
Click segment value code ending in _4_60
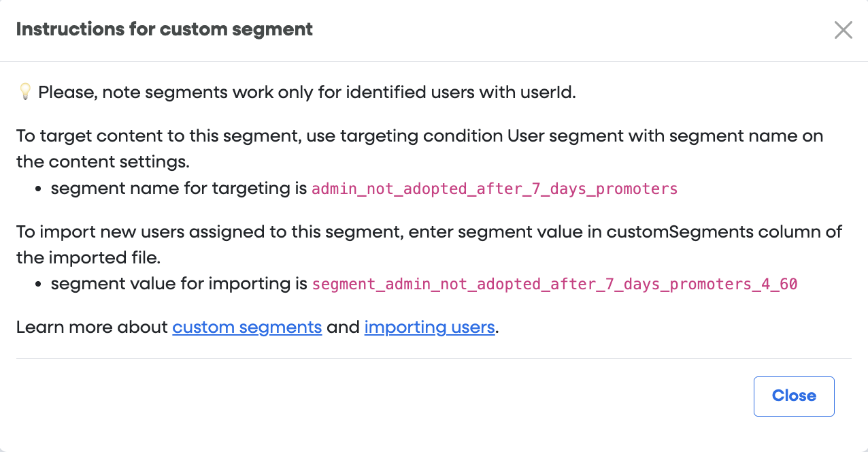[554, 284]
